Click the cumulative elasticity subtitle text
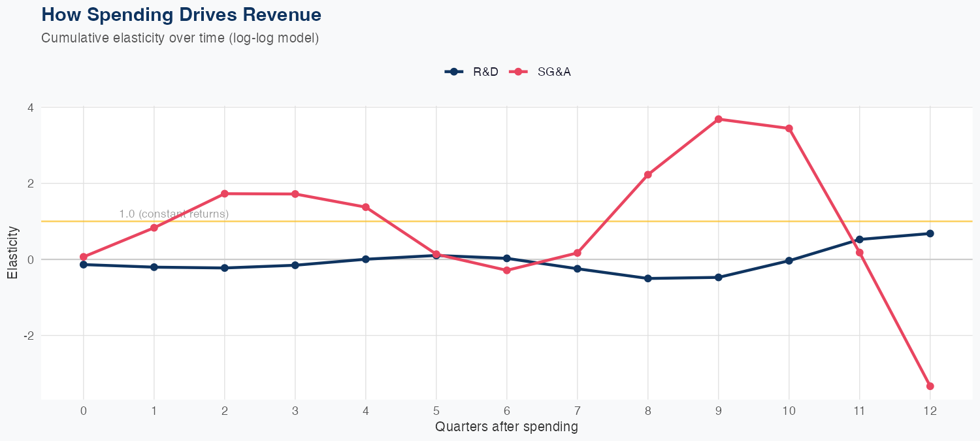Viewport: 980px width, 441px height. [180, 38]
